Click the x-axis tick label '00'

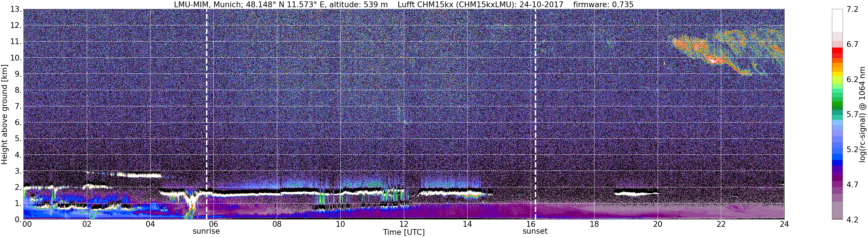[27, 224]
